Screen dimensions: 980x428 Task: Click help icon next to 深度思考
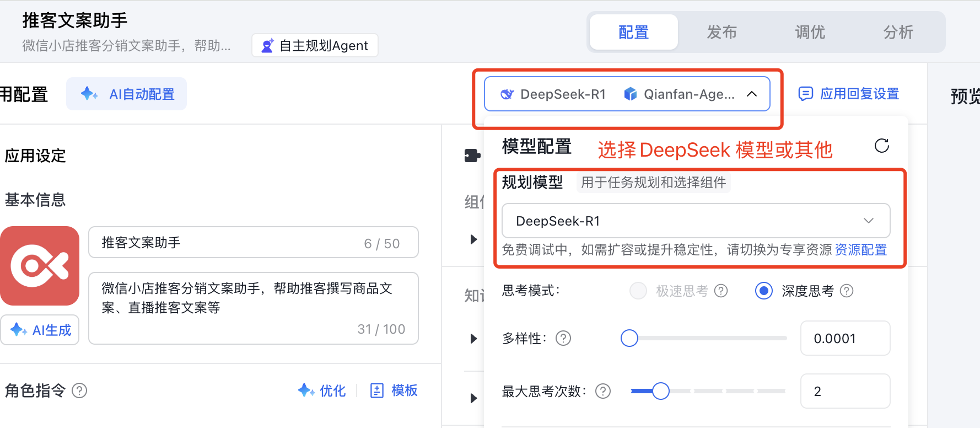coord(847,291)
